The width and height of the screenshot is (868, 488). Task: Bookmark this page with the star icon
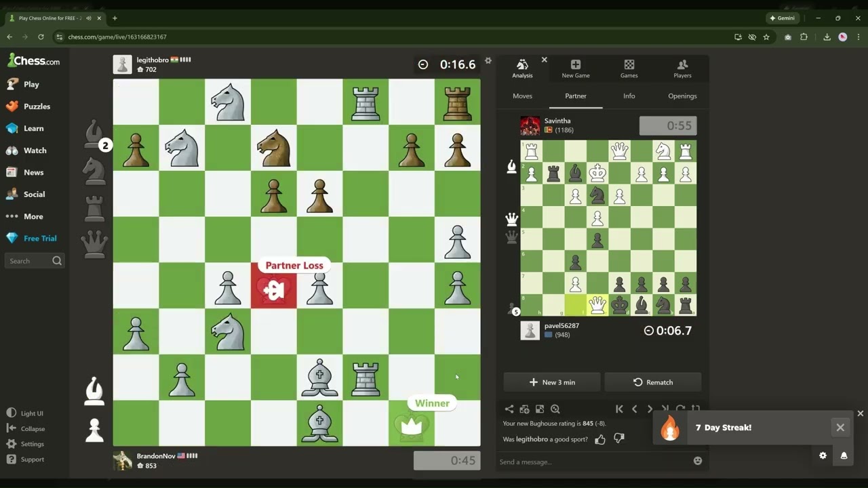click(x=766, y=37)
